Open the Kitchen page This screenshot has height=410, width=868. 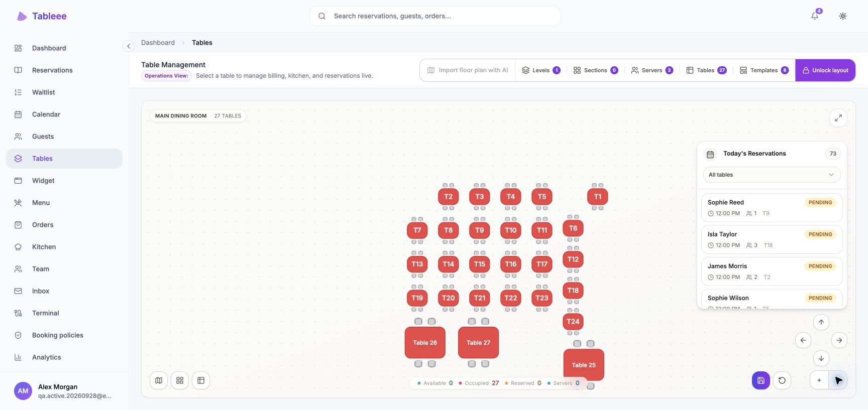click(x=64, y=247)
